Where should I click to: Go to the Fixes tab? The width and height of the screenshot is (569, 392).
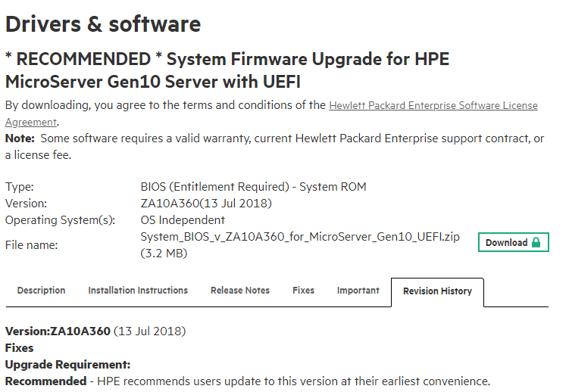pyautogui.click(x=303, y=291)
